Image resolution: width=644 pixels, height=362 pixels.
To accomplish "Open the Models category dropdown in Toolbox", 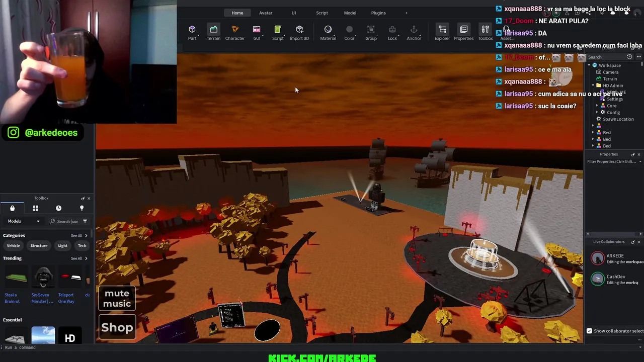I will point(23,221).
